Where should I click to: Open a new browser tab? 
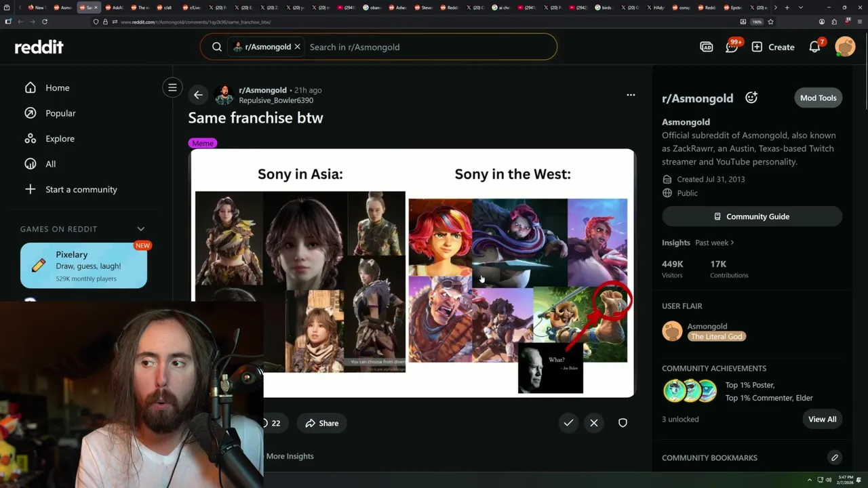point(787,7)
